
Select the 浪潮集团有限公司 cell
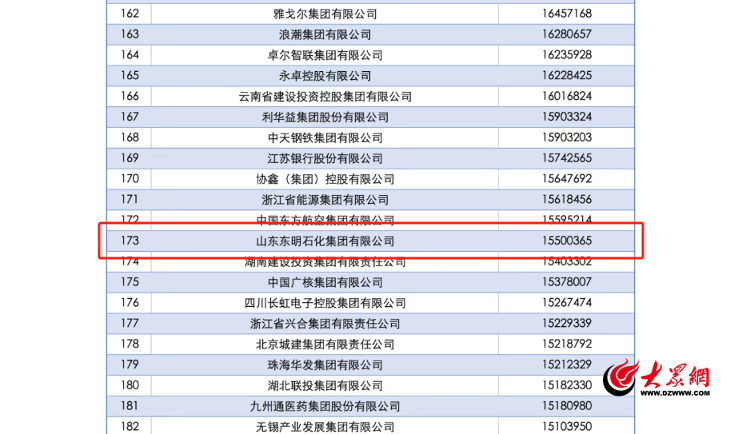pos(325,34)
